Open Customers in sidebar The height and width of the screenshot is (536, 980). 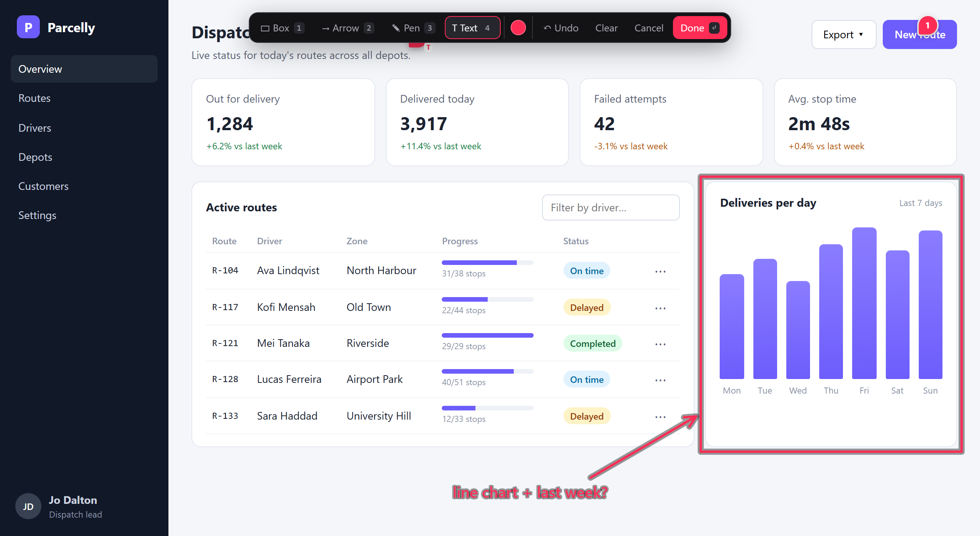click(84, 186)
